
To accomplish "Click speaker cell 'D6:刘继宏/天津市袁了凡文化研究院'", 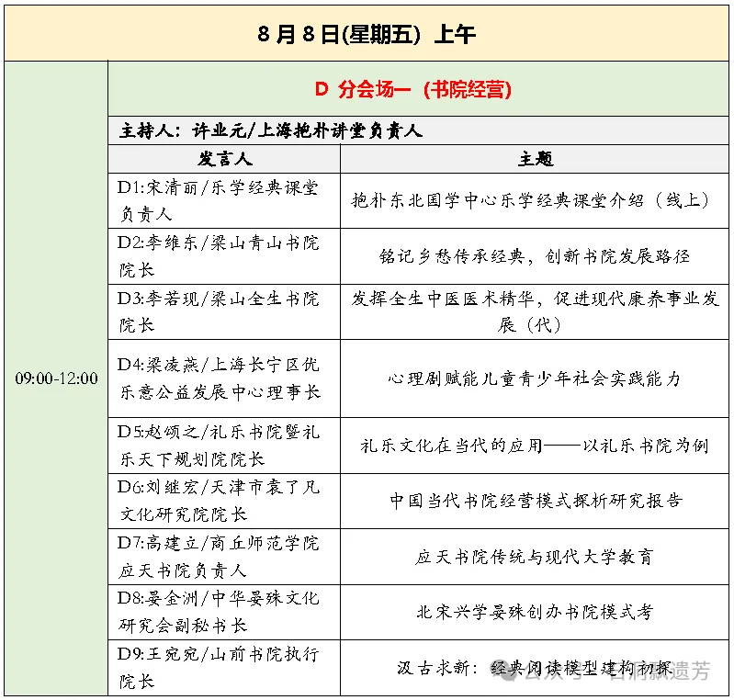I will pos(224,501).
